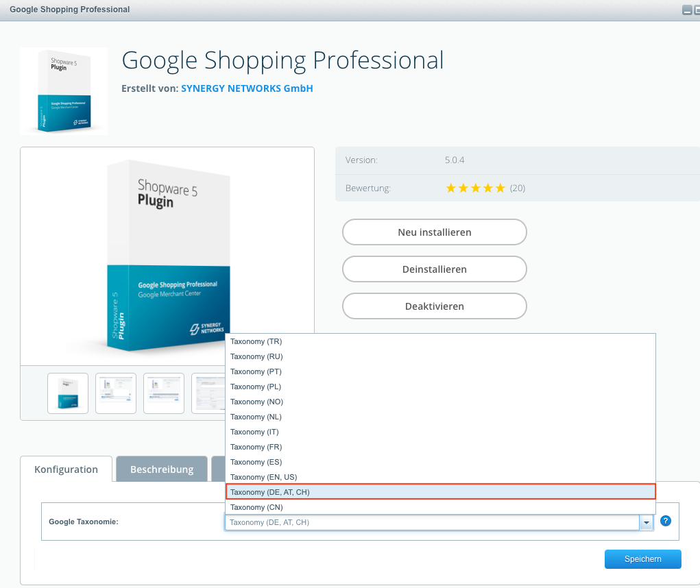700x588 pixels.
Task: Click the large plugin preview image
Action: coord(167,256)
